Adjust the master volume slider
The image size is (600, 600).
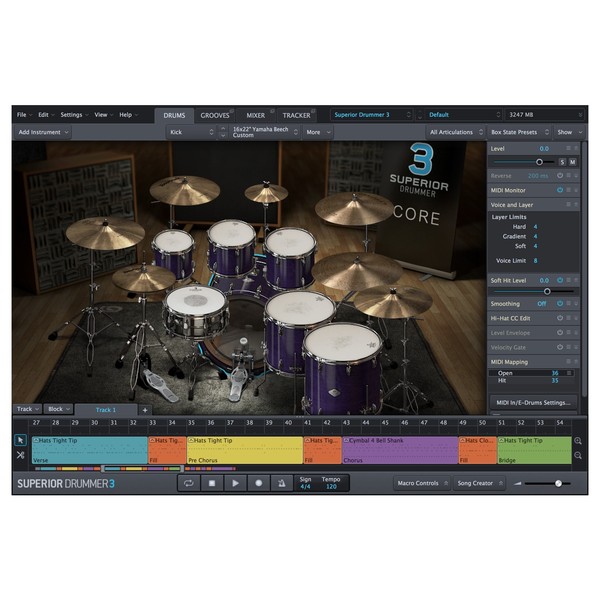(x=558, y=484)
